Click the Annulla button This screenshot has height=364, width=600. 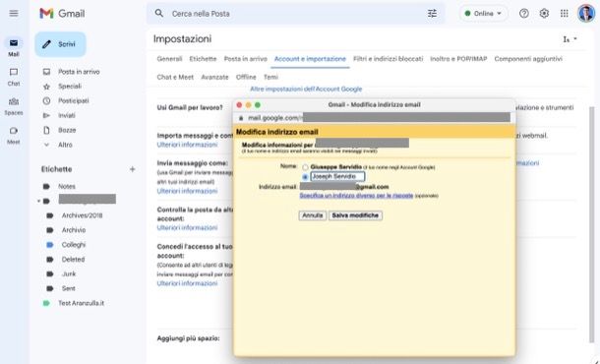312,215
